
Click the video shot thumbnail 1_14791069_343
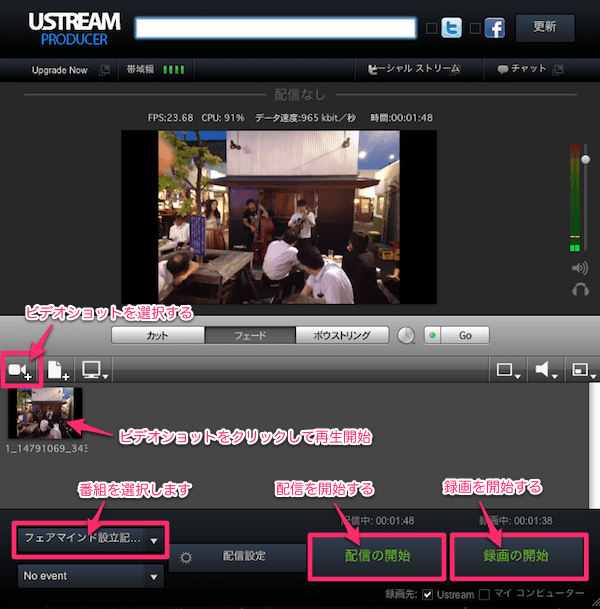click(x=45, y=413)
